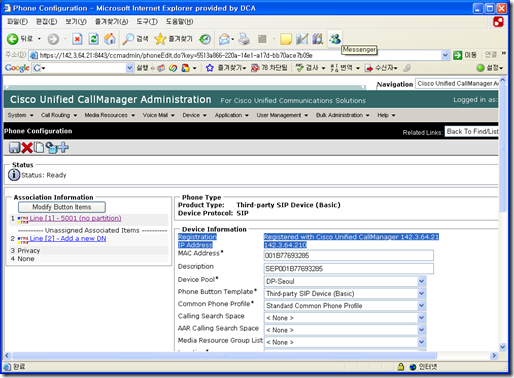Click the spell check icon on Google toolbar
The width and height of the screenshot is (514, 378).
pyautogui.click(x=300, y=68)
